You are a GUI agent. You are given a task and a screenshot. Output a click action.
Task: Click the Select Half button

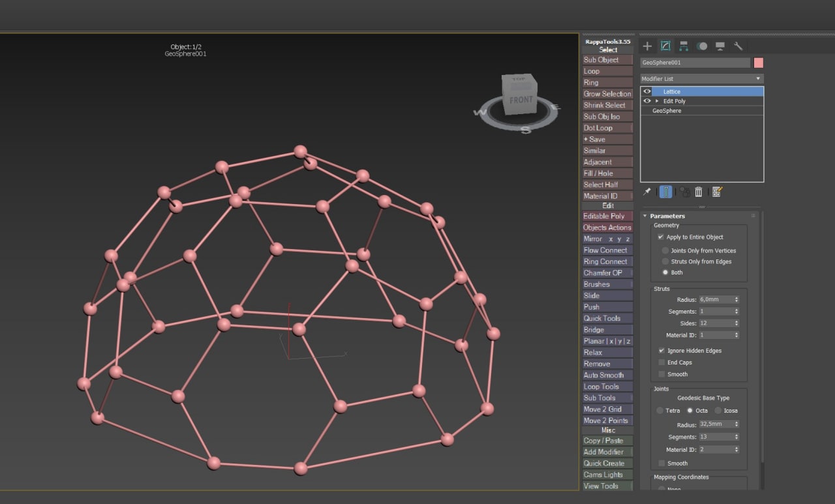(607, 185)
